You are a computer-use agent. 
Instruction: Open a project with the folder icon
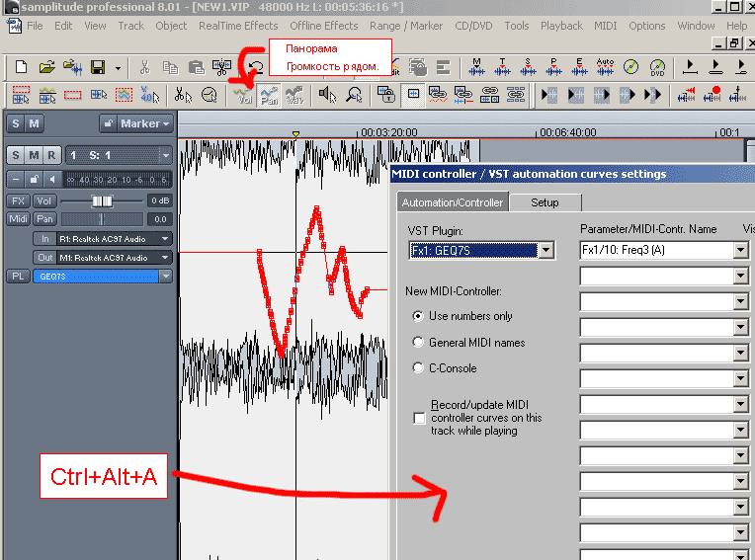pos(46,67)
